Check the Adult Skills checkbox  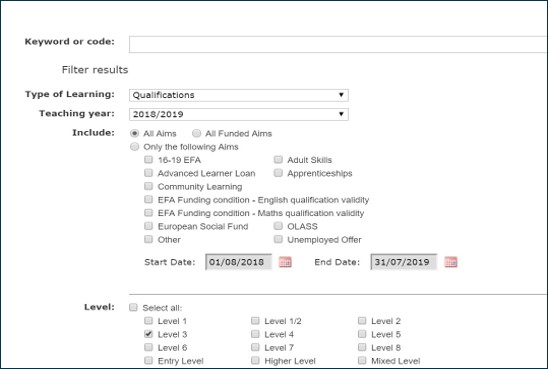click(x=278, y=160)
